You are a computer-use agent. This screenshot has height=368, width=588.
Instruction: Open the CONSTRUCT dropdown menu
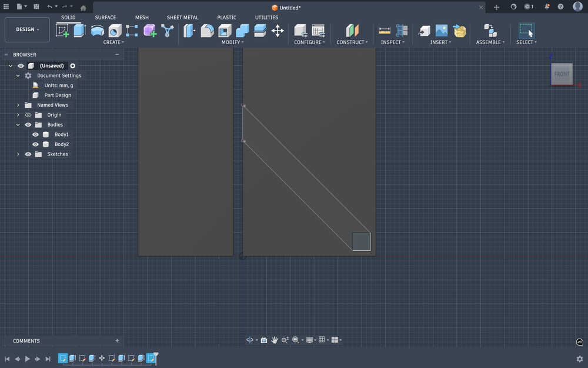352,42
